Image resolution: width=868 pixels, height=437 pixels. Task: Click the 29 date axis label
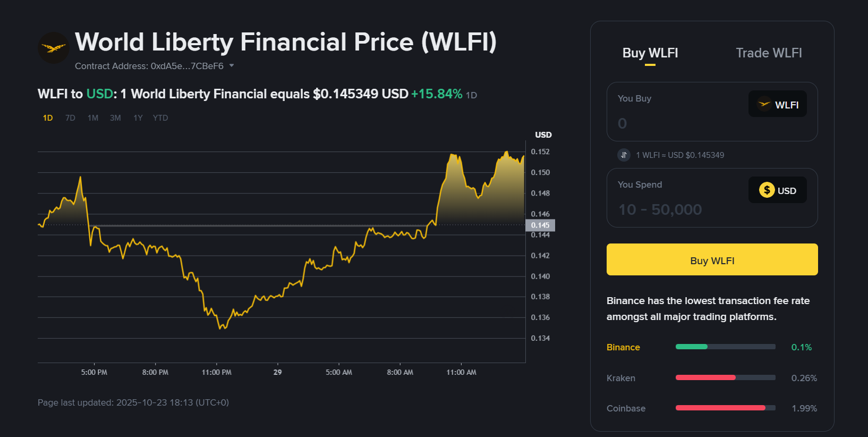coord(278,372)
